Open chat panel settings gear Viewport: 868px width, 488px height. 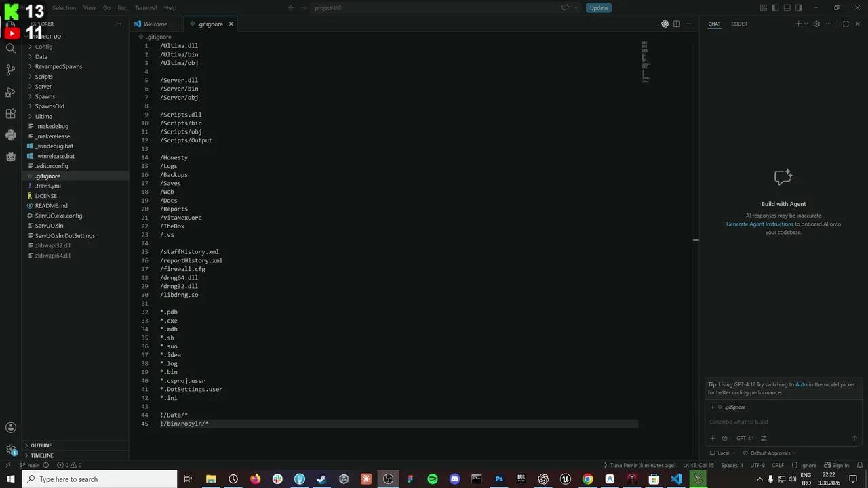click(x=816, y=24)
